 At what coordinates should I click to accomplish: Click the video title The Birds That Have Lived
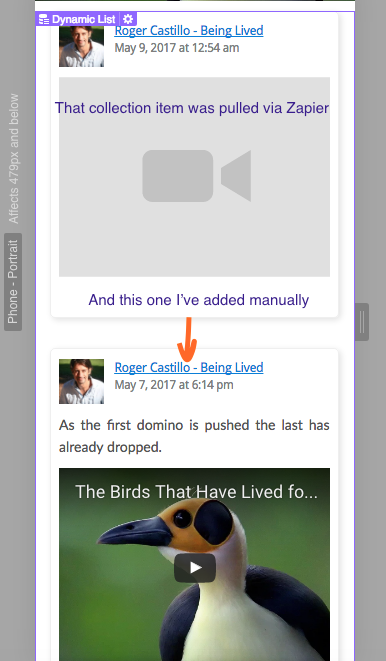(x=196, y=492)
